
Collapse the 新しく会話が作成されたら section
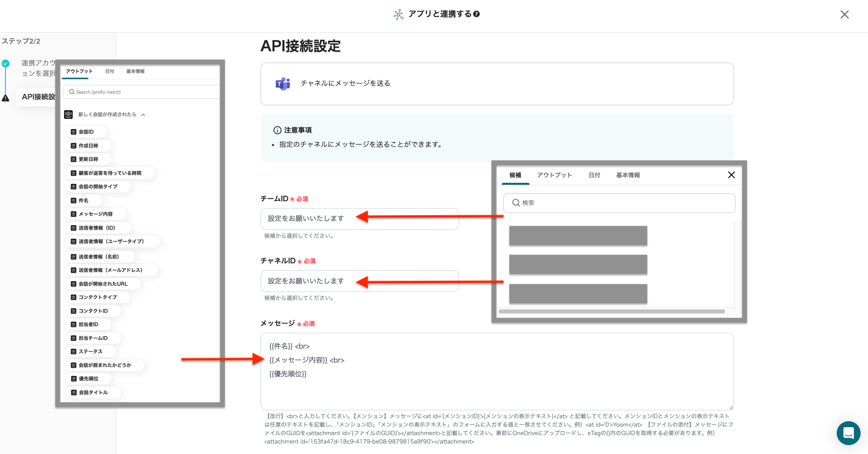click(143, 115)
